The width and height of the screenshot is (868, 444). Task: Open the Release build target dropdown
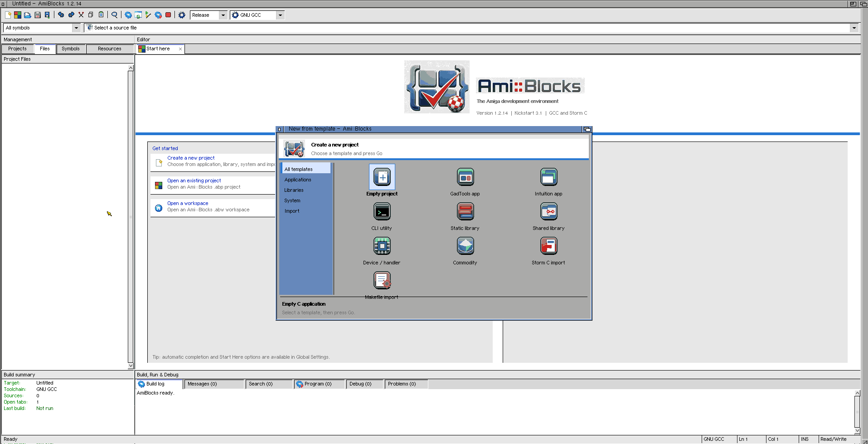209,15
